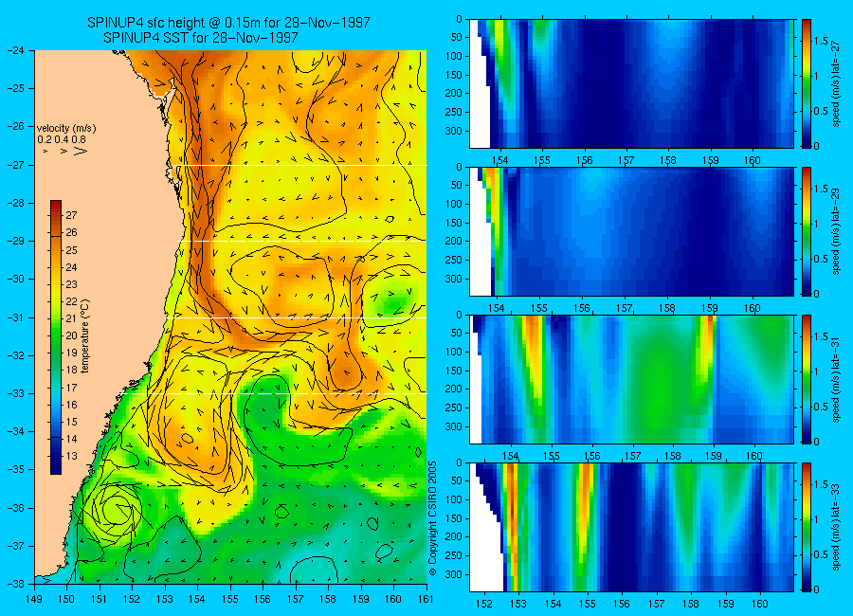The width and height of the screenshot is (853, 616).
Task: Click the lat=-27 speed cross-section plot
Action: pyautogui.click(x=631, y=83)
